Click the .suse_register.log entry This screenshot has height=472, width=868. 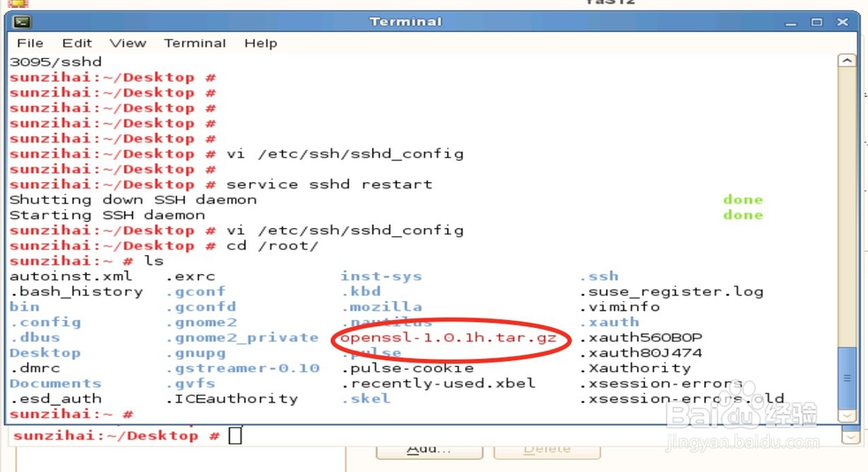click(672, 292)
